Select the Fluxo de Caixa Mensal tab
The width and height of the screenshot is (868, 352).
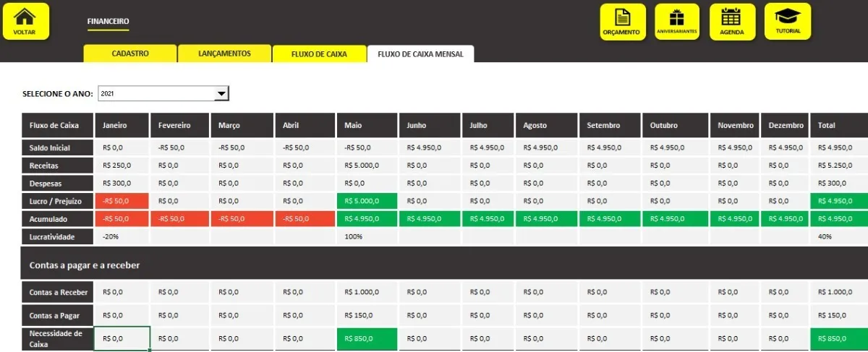point(420,53)
